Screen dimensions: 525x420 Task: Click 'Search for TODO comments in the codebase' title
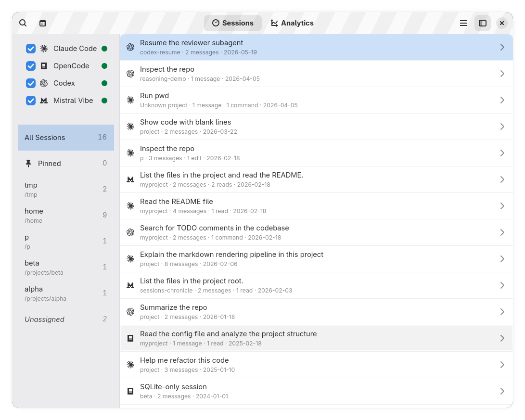[x=214, y=228]
